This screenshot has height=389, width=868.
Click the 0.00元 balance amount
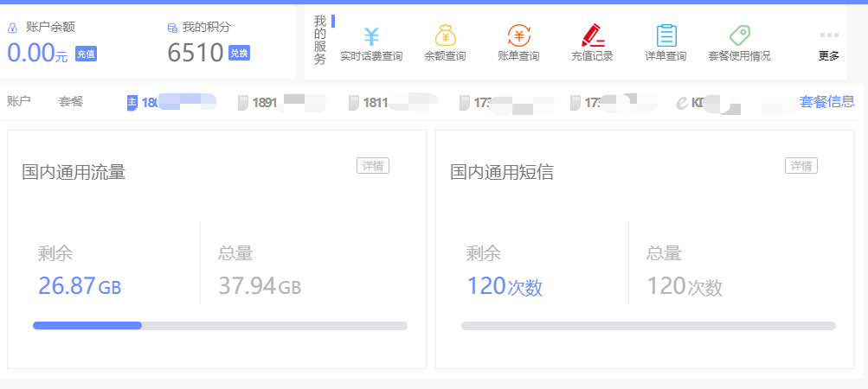pos(37,54)
